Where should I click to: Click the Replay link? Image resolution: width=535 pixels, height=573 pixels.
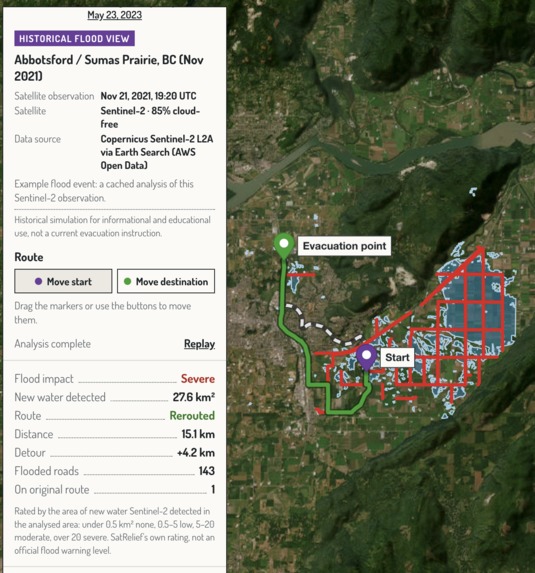(199, 344)
